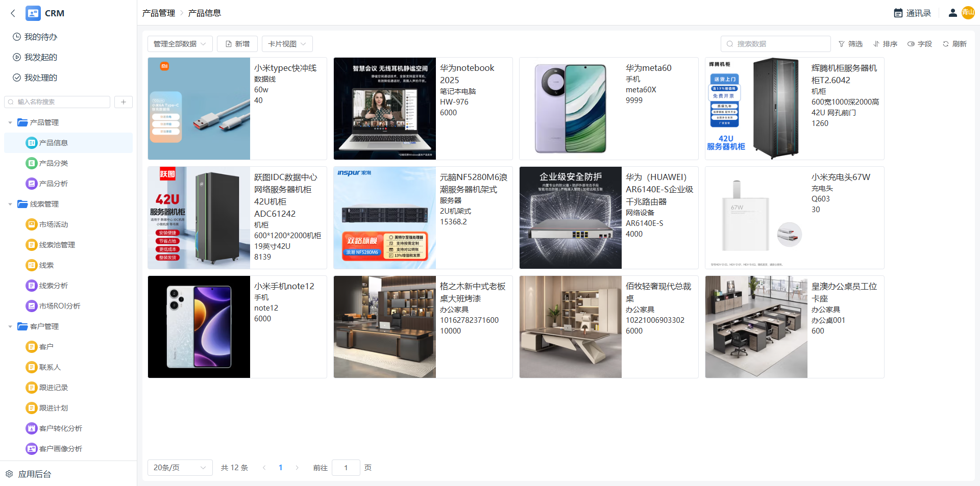The image size is (980, 486).
Task: Open the 皇澳办公桌员工位卡座 image
Action: click(x=756, y=327)
